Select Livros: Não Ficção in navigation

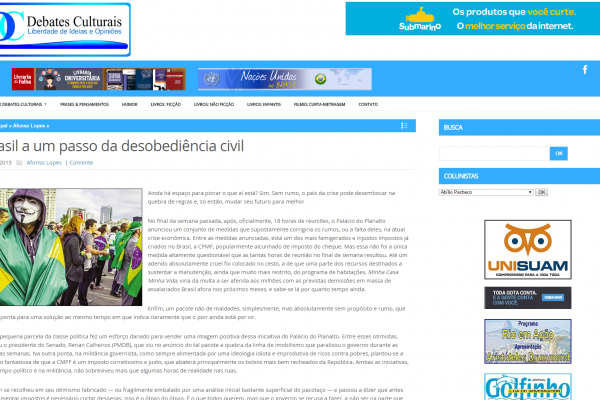[x=214, y=104]
